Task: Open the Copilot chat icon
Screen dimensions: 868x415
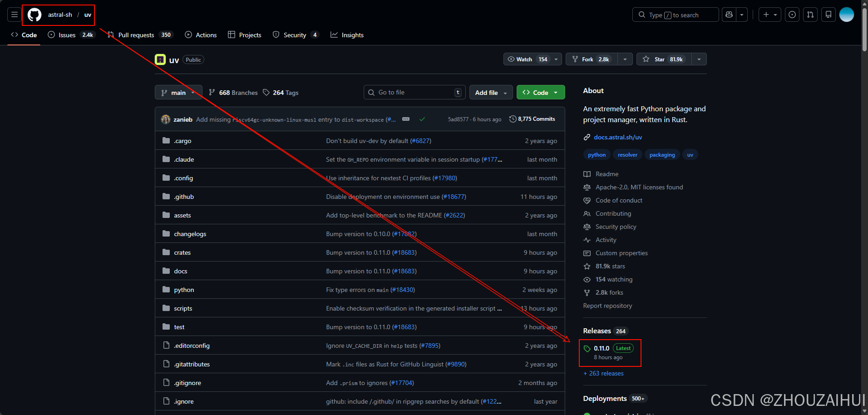Action: [x=729, y=15]
